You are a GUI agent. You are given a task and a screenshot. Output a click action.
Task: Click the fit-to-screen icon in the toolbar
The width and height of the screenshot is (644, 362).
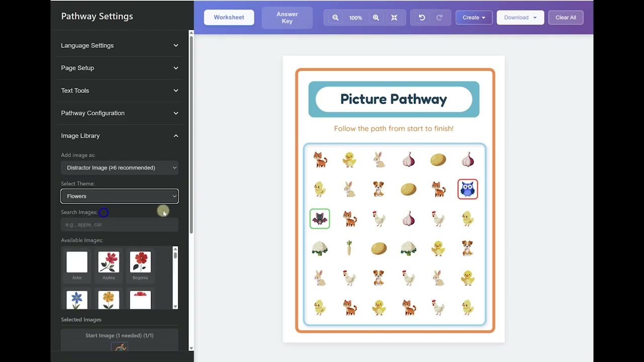click(x=394, y=18)
